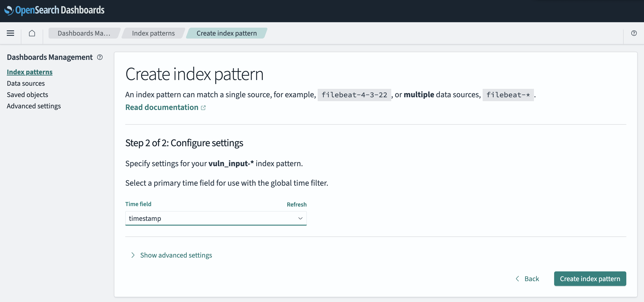Click Dashboards Ma... breadcrumb
644x302 pixels.
(84, 33)
